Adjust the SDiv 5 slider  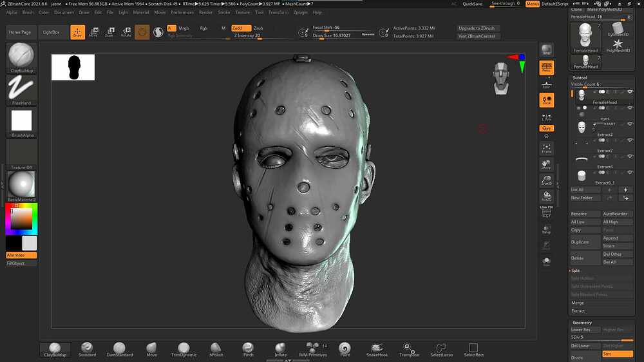point(601,338)
